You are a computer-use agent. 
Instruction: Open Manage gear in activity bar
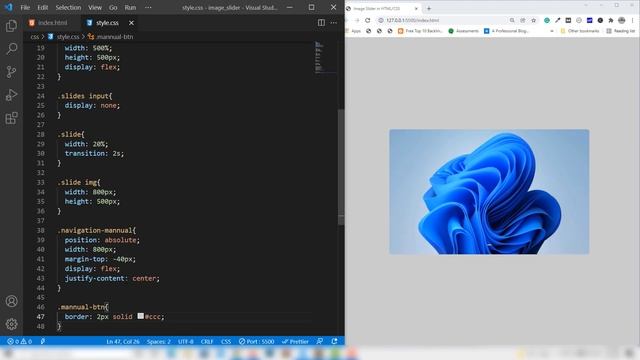(x=11, y=324)
